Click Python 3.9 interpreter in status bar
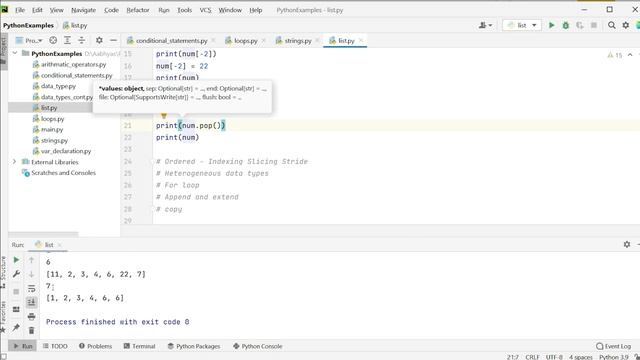This screenshot has height=360, width=640. (613, 357)
